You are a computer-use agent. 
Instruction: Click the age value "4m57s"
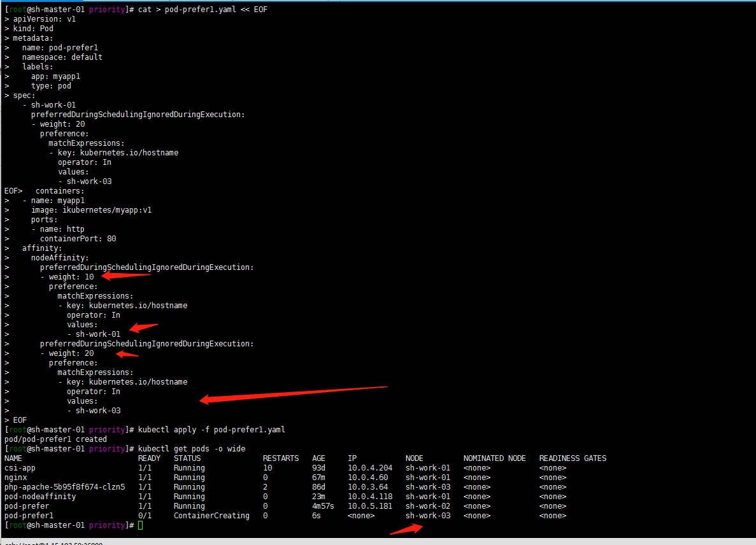coord(323,506)
